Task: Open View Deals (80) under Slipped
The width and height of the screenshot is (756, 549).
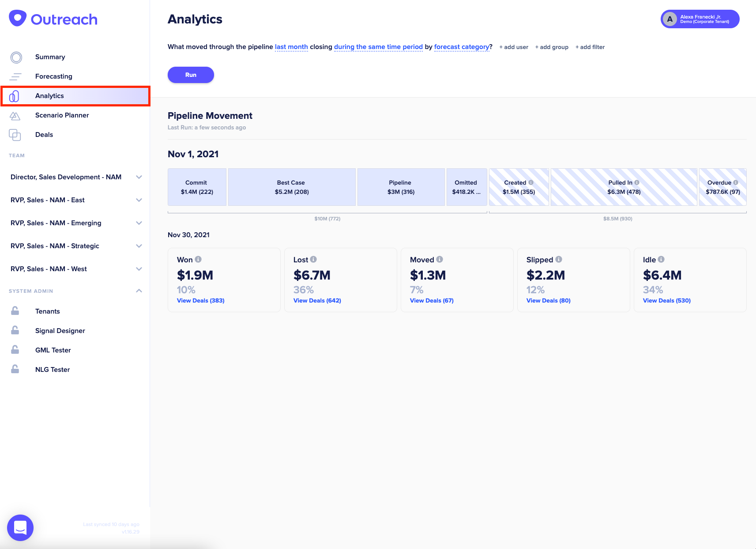Action: pyautogui.click(x=549, y=300)
